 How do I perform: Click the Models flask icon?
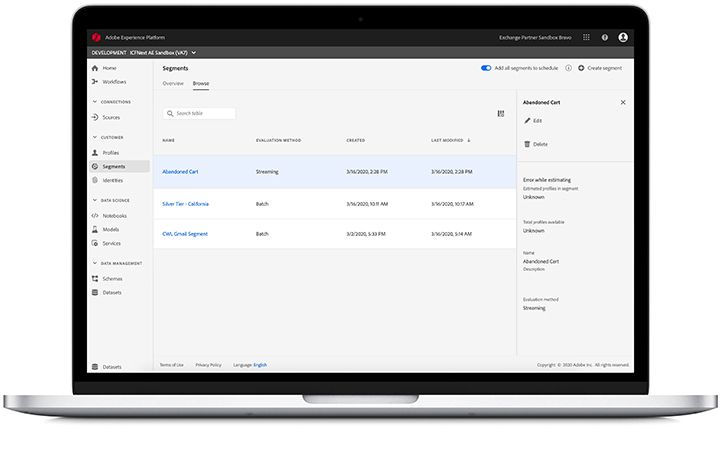pyautogui.click(x=95, y=229)
